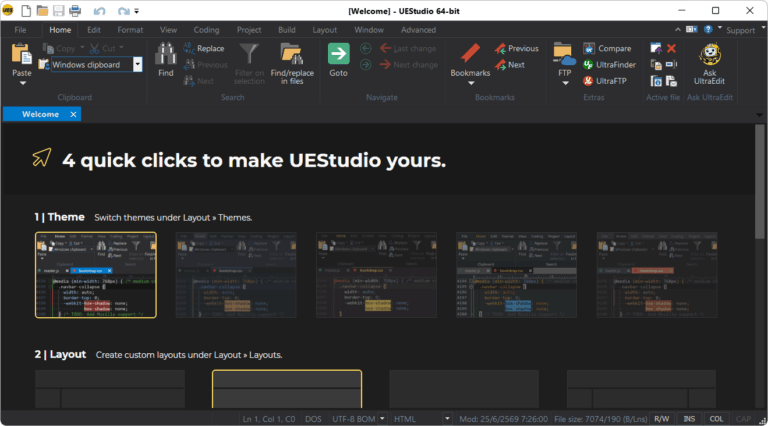Click the green Goto arrow icon

(x=338, y=54)
